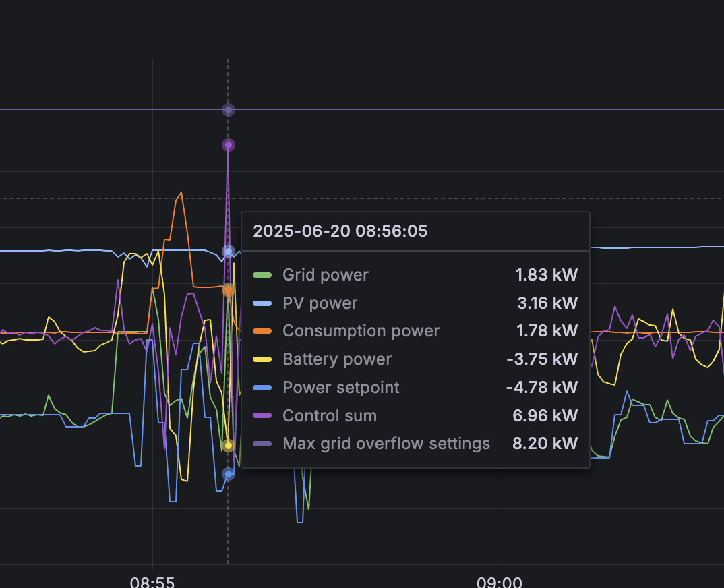Click the Max grid overflow settings swatch
Viewport: 724px width, 588px height.
tap(262, 444)
